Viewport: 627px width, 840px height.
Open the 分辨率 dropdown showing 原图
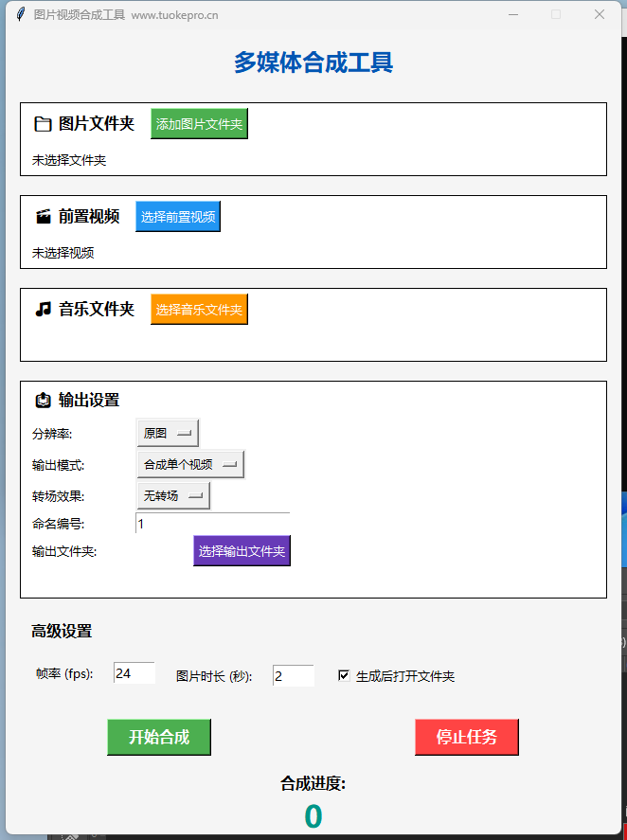(x=167, y=433)
